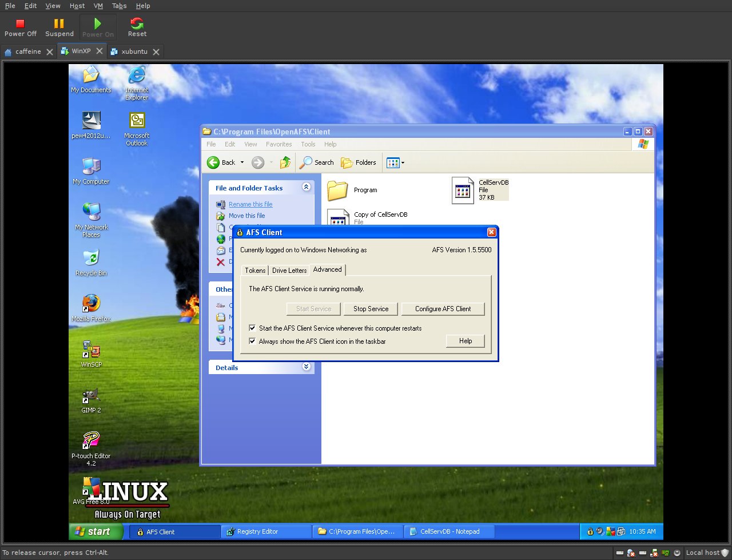Switch to CellServDB - Notepad taskbar button
The height and width of the screenshot is (560, 732).
[x=449, y=531]
